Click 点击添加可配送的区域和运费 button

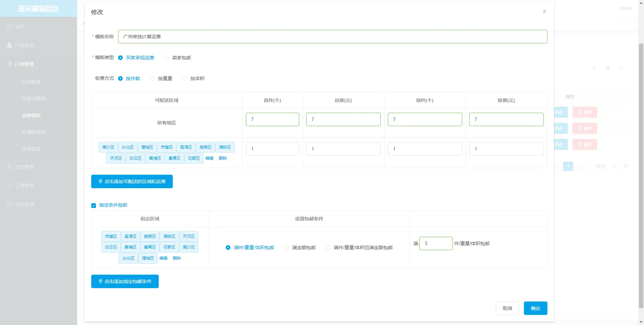coord(132,181)
